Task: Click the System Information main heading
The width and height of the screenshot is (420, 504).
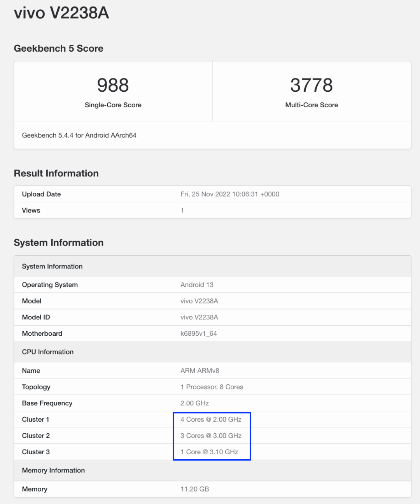Action: click(x=59, y=242)
